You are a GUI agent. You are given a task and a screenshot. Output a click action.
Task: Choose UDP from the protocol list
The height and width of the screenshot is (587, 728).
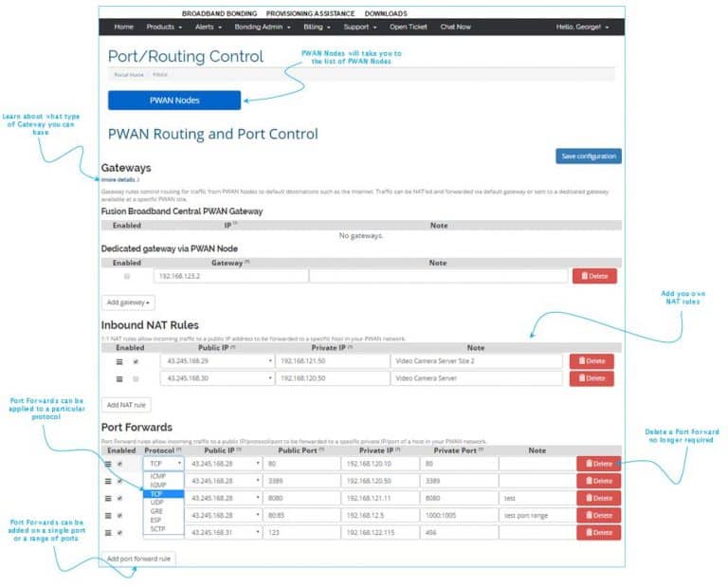coord(157,503)
